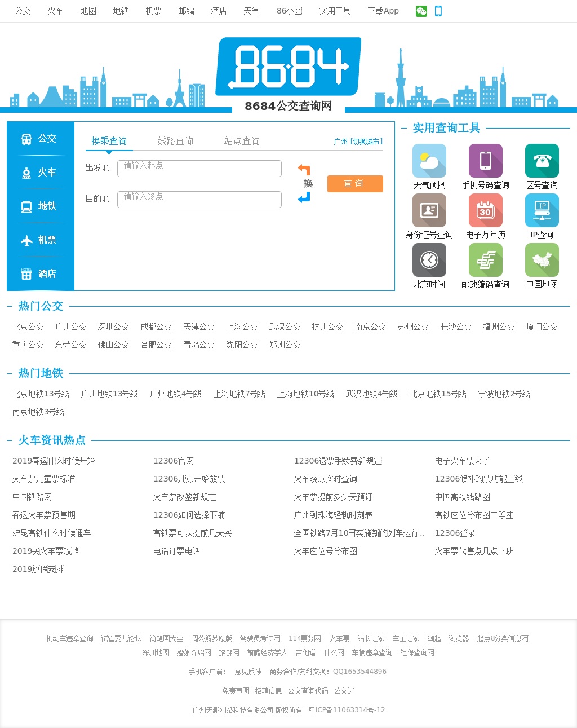Switch to the 换乘查询 tab

point(109,141)
